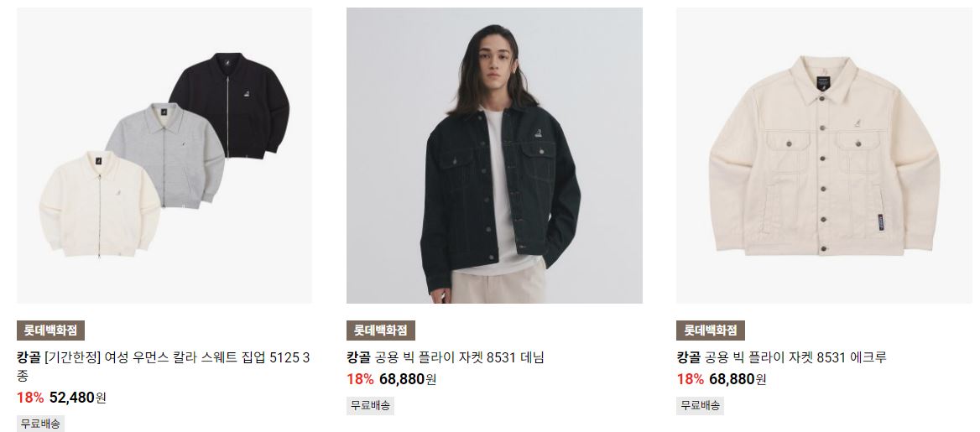This screenshot has height=432, width=980.
Task: Click the 52,480원 price of first product
Action: click(78, 398)
